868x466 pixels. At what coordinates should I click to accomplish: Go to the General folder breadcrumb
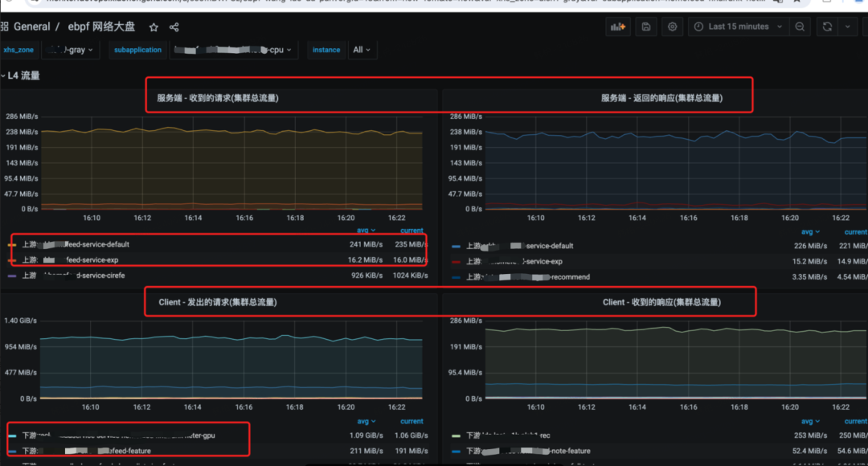click(x=31, y=27)
